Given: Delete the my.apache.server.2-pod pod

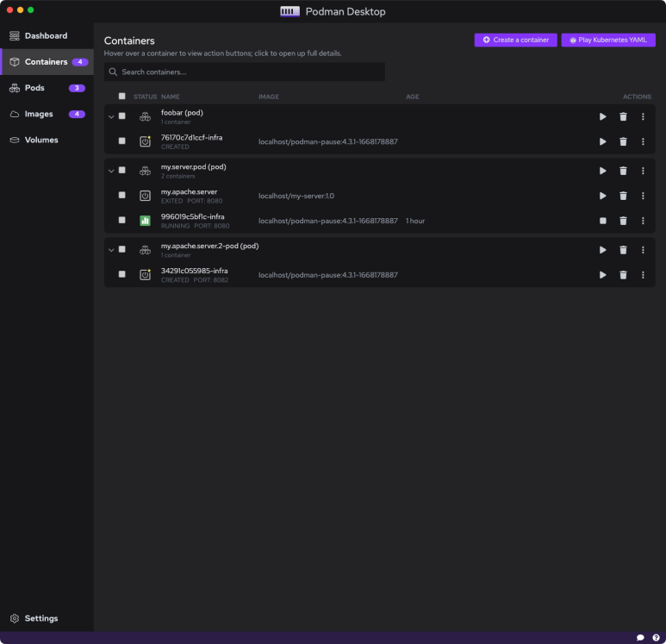Looking at the screenshot, I should tap(623, 250).
